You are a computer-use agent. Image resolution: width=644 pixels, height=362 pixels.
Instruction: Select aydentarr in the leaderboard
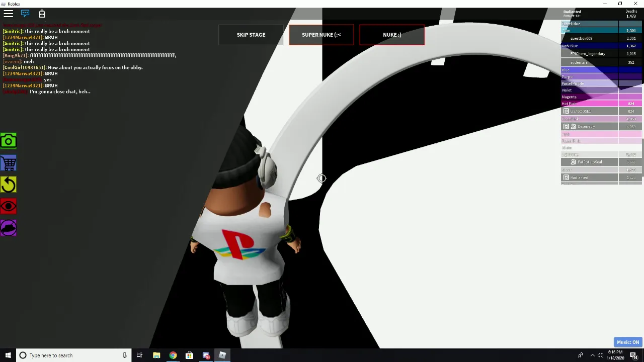(x=602, y=62)
